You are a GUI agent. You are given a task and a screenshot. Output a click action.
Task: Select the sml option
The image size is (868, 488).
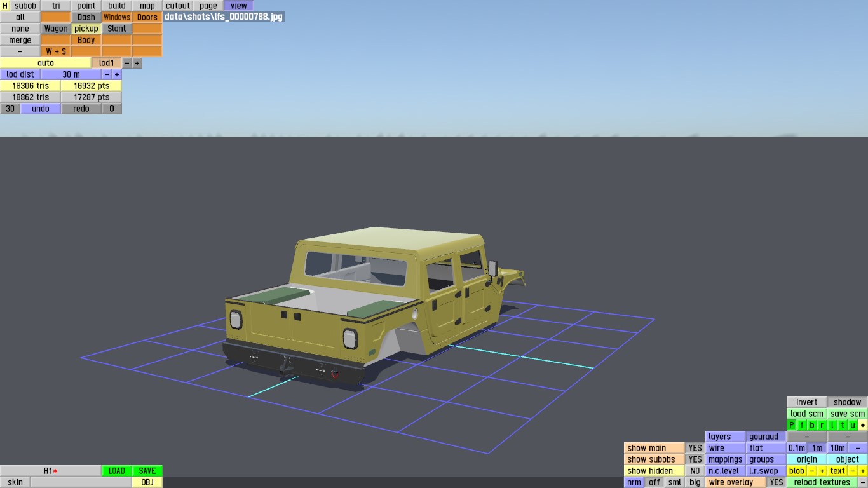pos(675,482)
